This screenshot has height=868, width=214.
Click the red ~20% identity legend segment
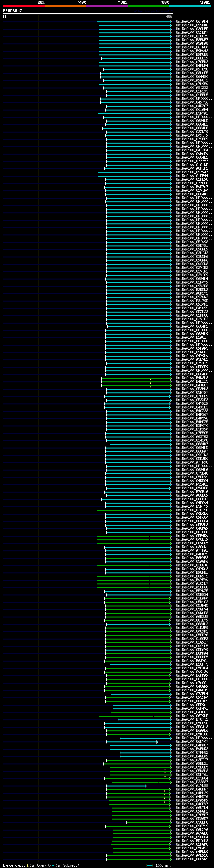(24, 6)
